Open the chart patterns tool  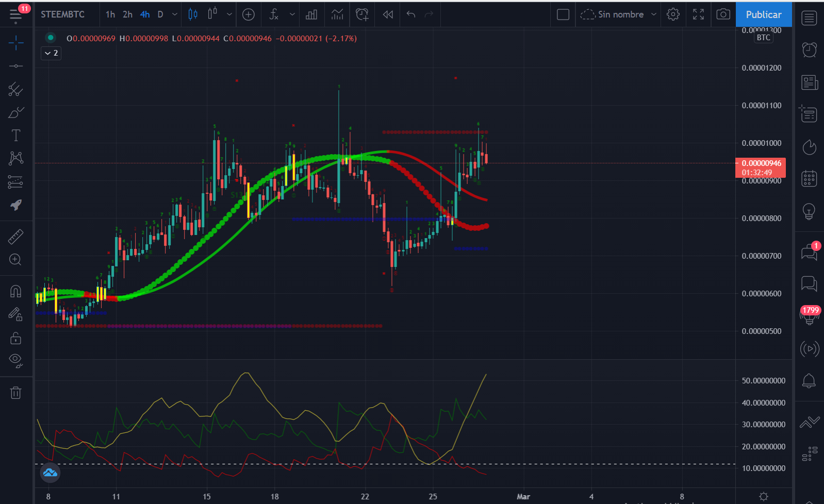point(16,158)
